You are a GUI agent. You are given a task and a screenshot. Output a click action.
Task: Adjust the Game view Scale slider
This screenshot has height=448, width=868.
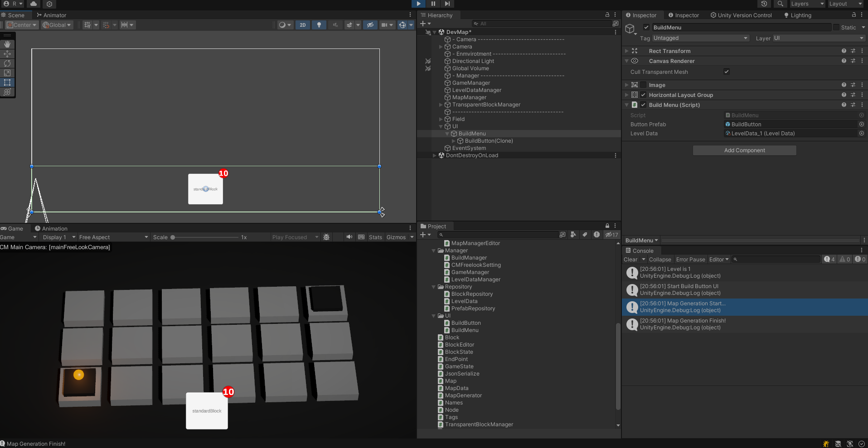pos(173,237)
